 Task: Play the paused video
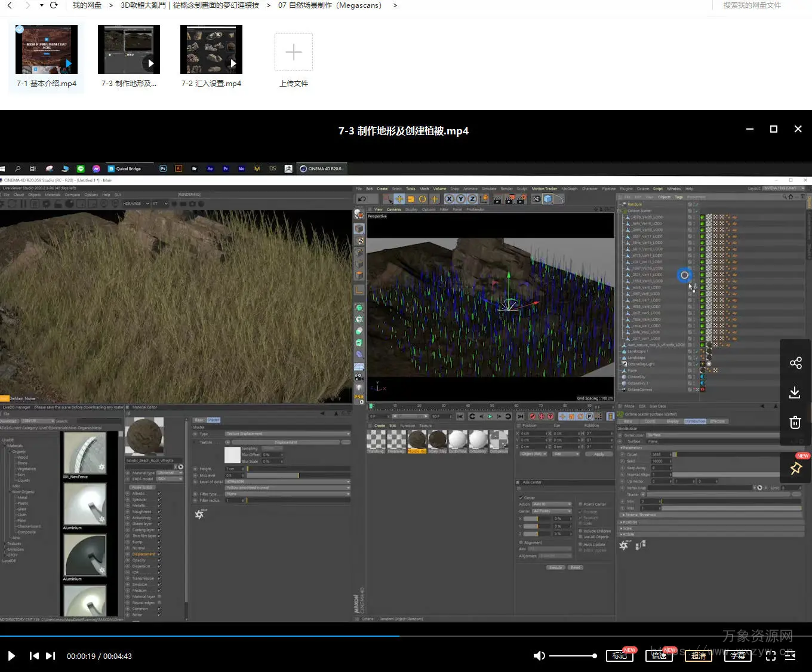pos(11,656)
